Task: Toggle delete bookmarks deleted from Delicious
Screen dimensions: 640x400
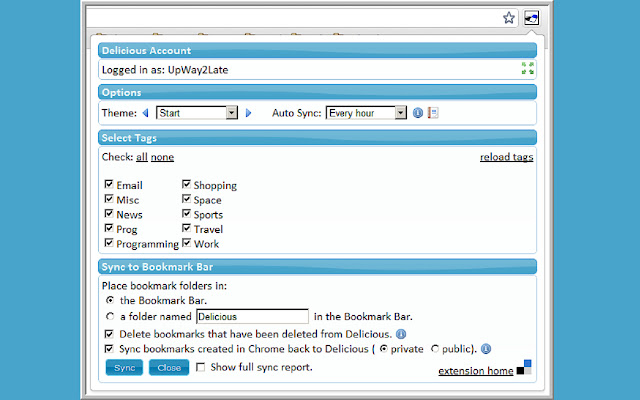Action: 109,334
